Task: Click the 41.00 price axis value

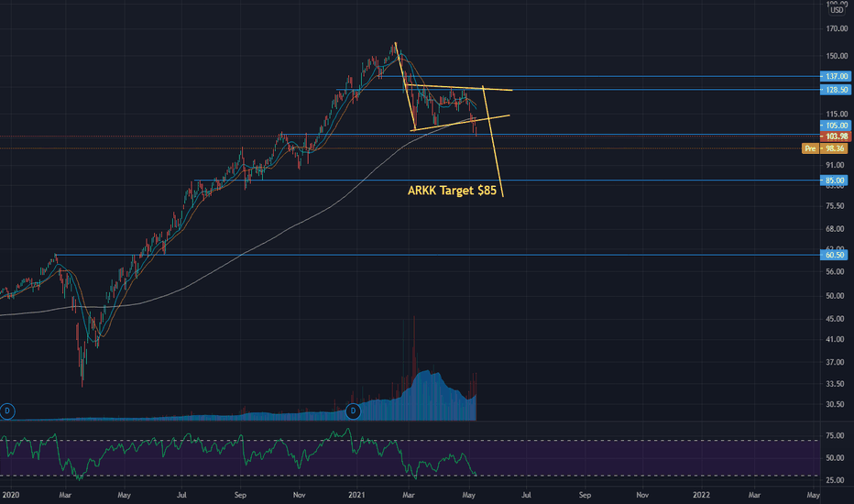Action: [x=835, y=339]
